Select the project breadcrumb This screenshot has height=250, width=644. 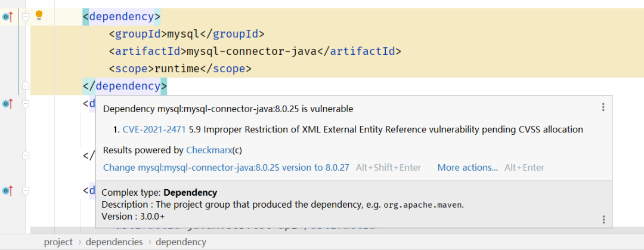point(58,242)
